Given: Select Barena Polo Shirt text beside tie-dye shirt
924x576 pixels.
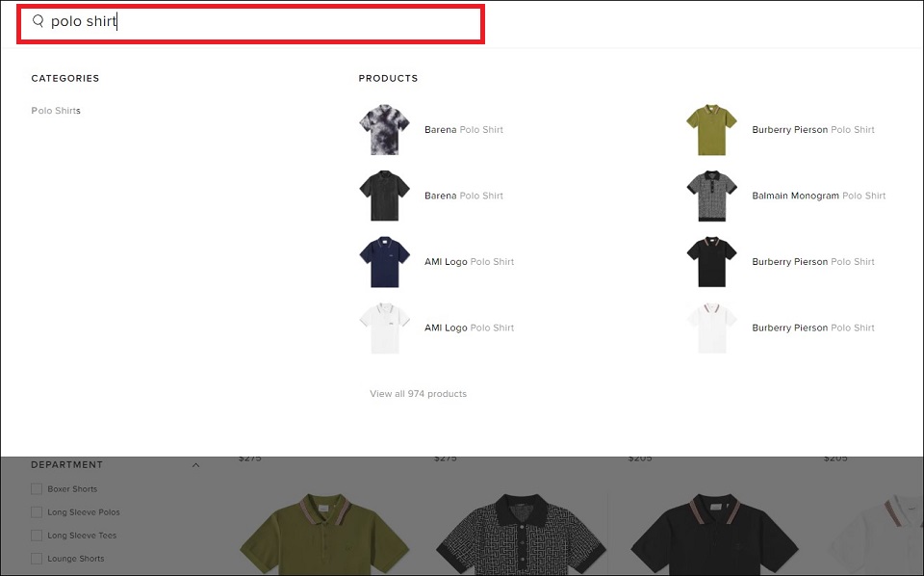Looking at the screenshot, I should pyautogui.click(x=464, y=130).
